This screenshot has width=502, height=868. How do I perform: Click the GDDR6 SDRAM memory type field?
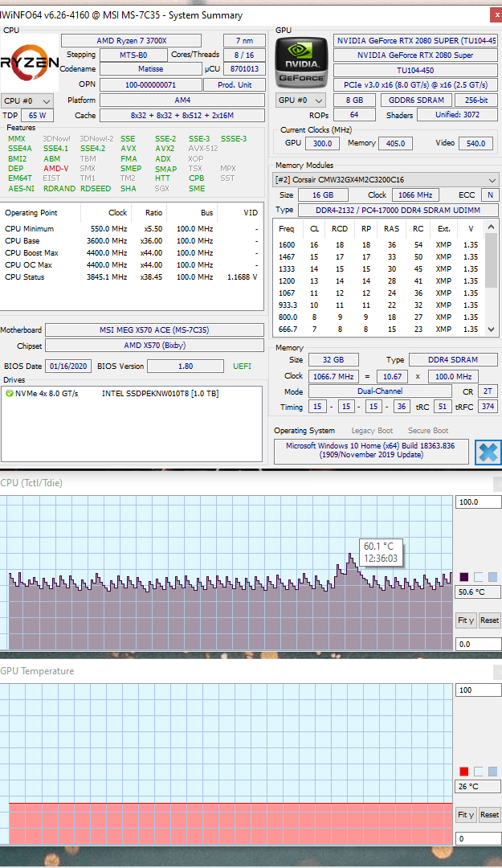click(x=416, y=100)
